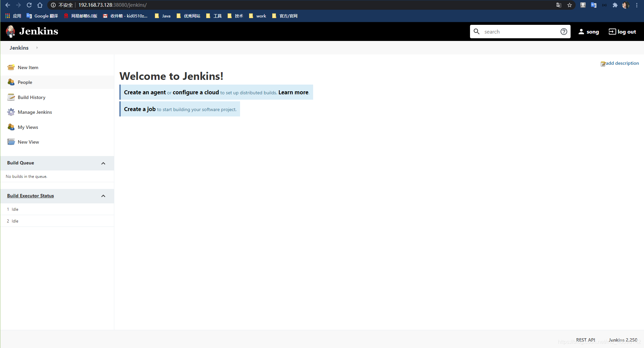The height and width of the screenshot is (348, 644).
Task: Click the download extension icon in toolbar
Action: 583,5
